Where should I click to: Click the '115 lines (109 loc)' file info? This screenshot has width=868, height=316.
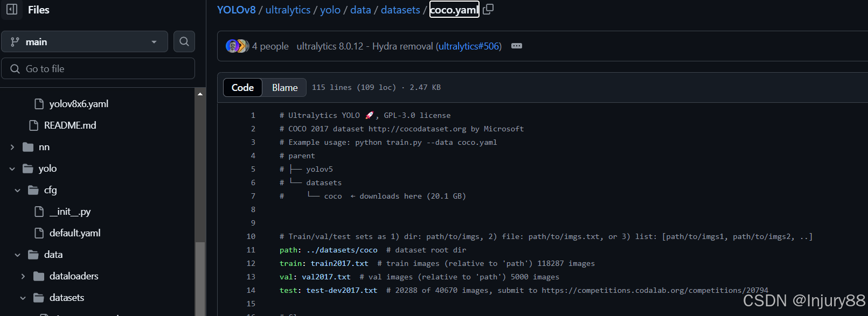point(354,87)
